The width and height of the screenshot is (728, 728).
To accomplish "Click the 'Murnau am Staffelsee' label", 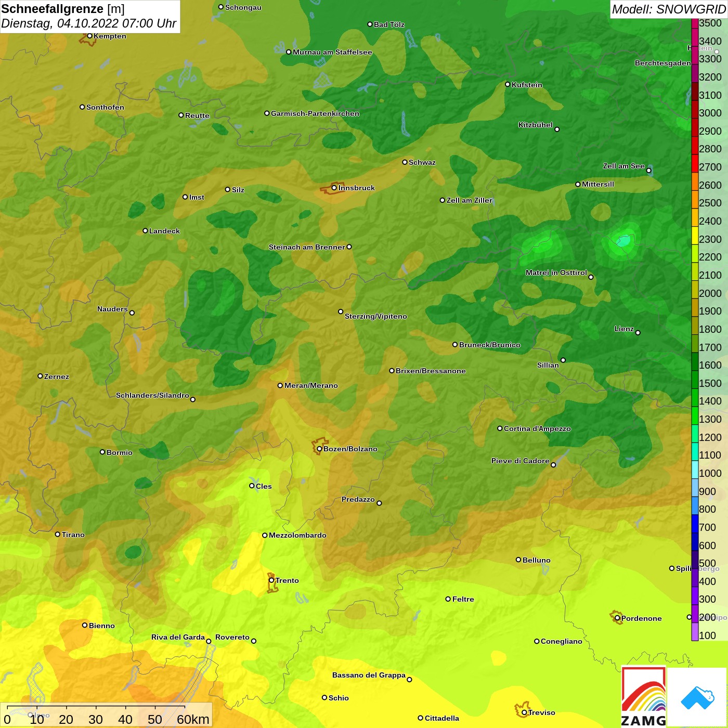I will [332, 52].
